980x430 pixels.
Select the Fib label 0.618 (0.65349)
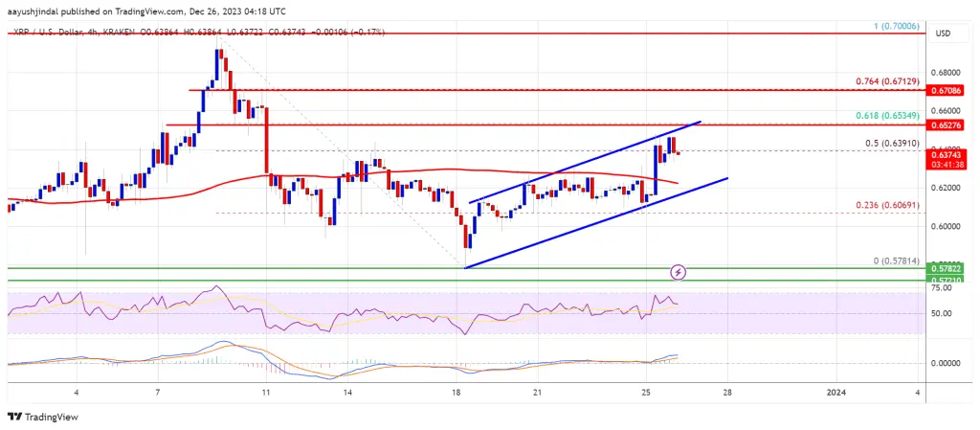[885, 116]
